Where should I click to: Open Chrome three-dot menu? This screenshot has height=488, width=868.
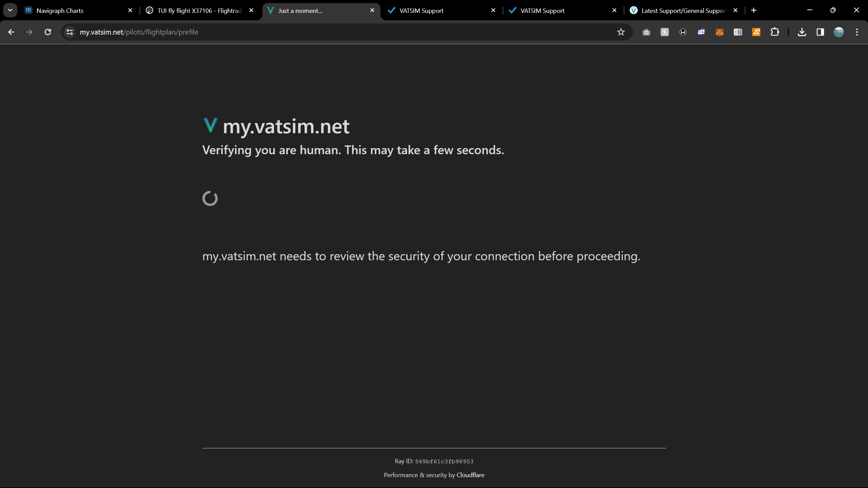[x=857, y=32]
